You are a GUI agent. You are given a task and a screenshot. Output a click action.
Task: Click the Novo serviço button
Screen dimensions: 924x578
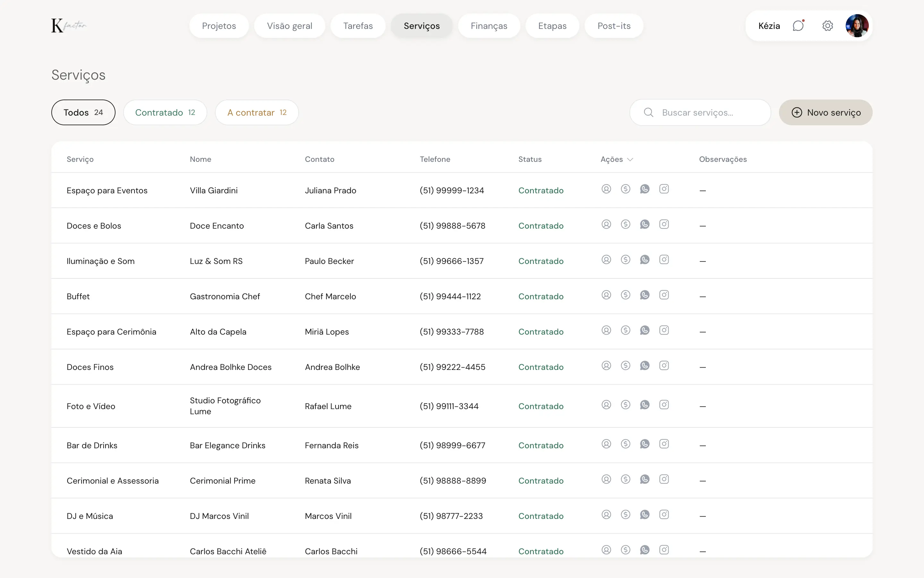[826, 112]
